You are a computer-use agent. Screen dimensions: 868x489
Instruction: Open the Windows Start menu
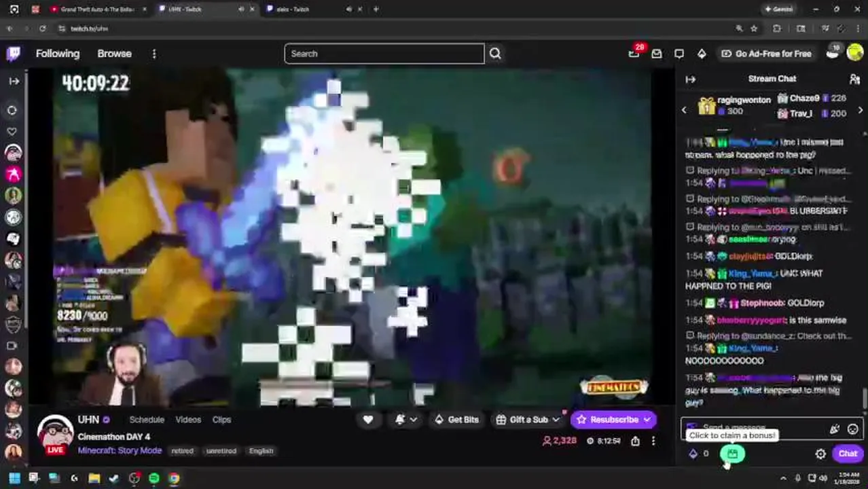(x=14, y=478)
